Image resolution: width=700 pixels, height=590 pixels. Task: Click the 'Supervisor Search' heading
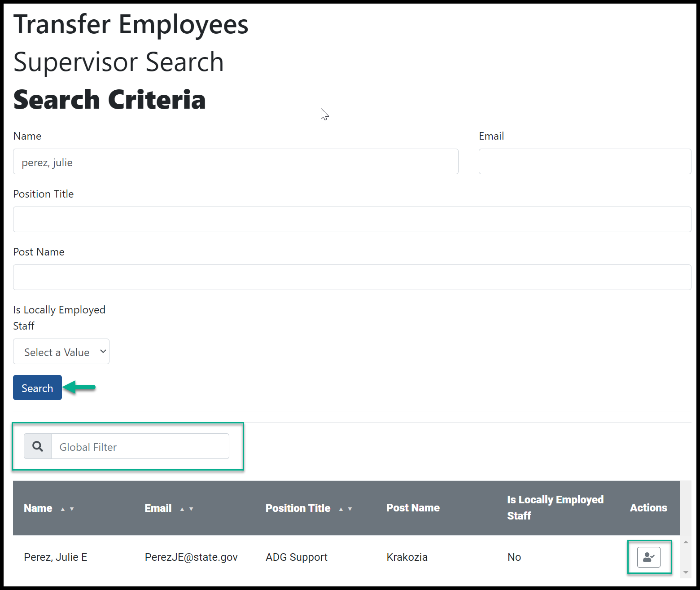click(118, 62)
